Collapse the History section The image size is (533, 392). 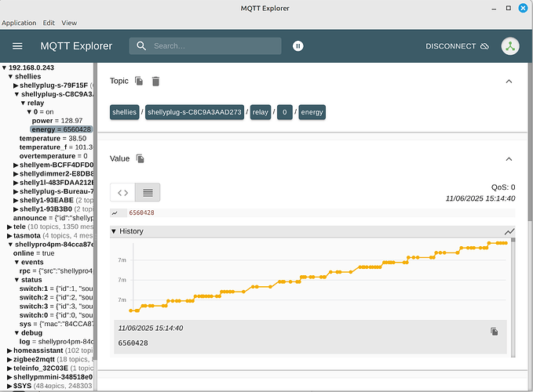coord(114,231)
